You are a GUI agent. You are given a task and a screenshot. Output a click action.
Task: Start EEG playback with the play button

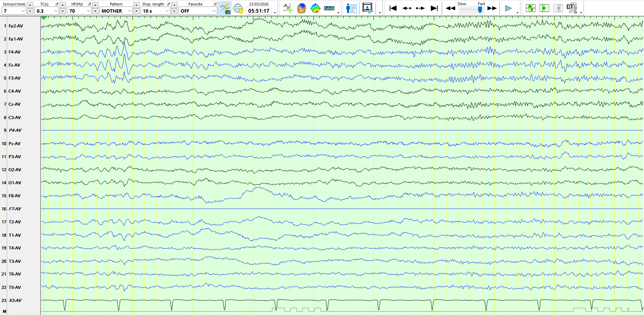click(508, 8)
